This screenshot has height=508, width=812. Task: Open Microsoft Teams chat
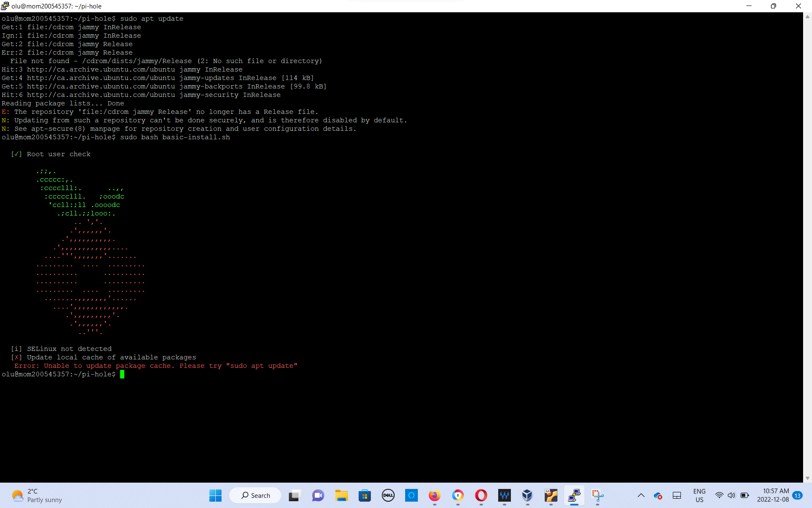click(317, 495)
